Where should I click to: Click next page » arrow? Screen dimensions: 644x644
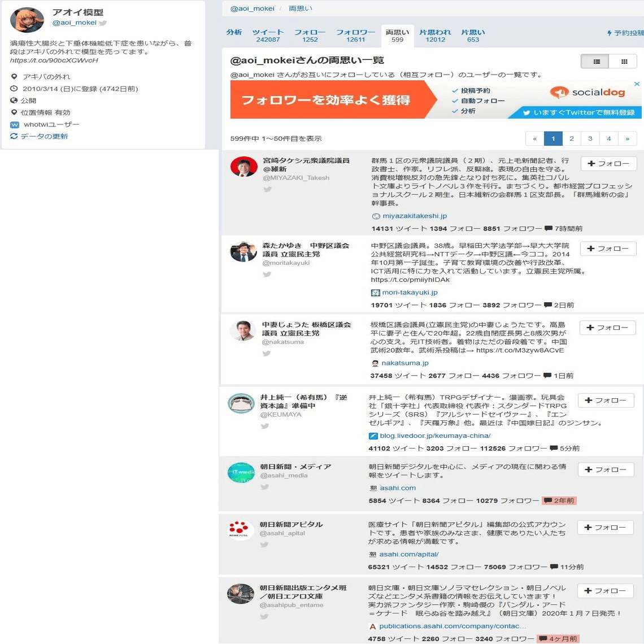pos(627,139)
